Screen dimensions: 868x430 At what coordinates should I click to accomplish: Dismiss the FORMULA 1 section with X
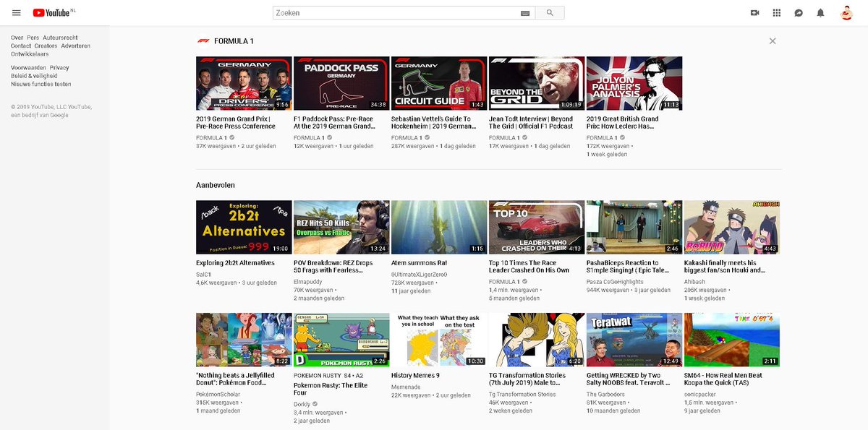[773, 41]
